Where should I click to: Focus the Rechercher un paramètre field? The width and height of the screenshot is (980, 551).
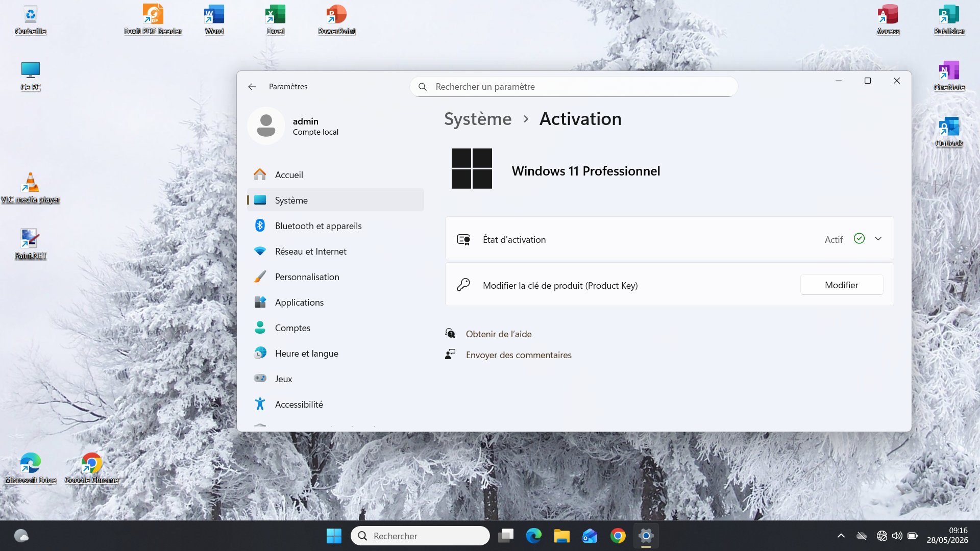click(573, 87)
